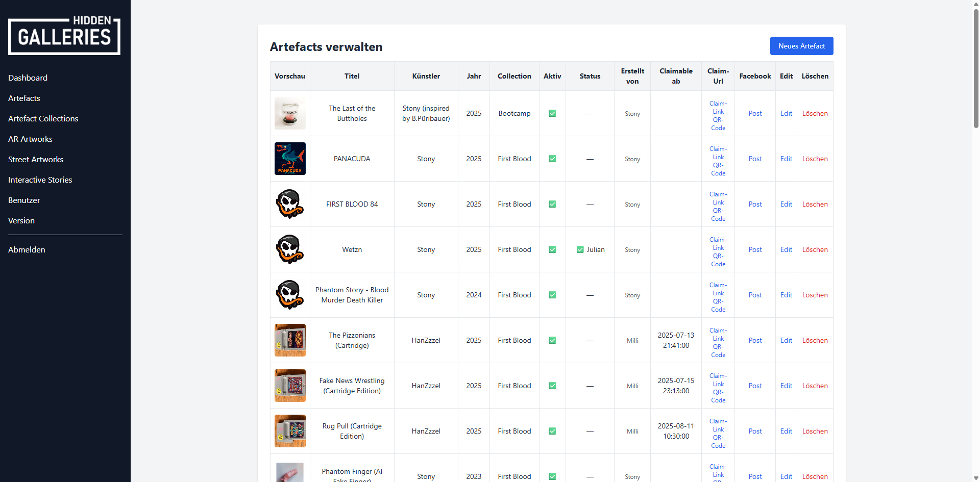Toggle the Julian status checkbox for Wetzn

(x=580, y=249)
